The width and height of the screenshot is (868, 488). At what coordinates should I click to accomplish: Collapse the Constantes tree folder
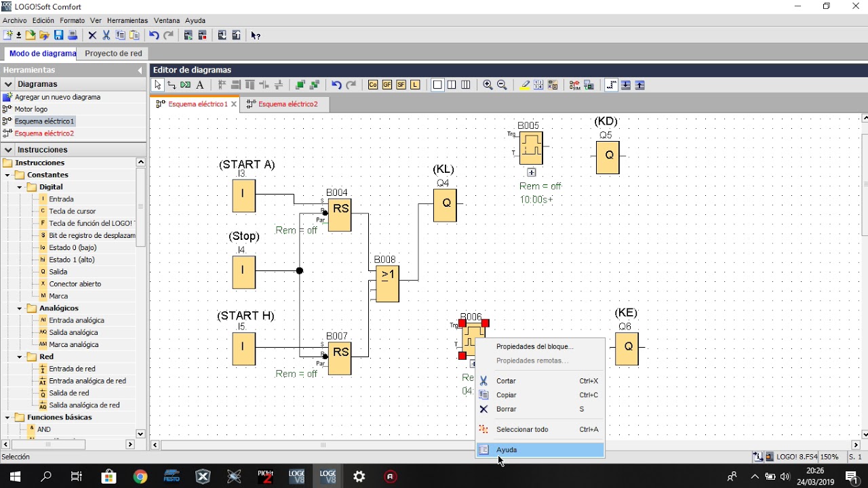point(7,175)
